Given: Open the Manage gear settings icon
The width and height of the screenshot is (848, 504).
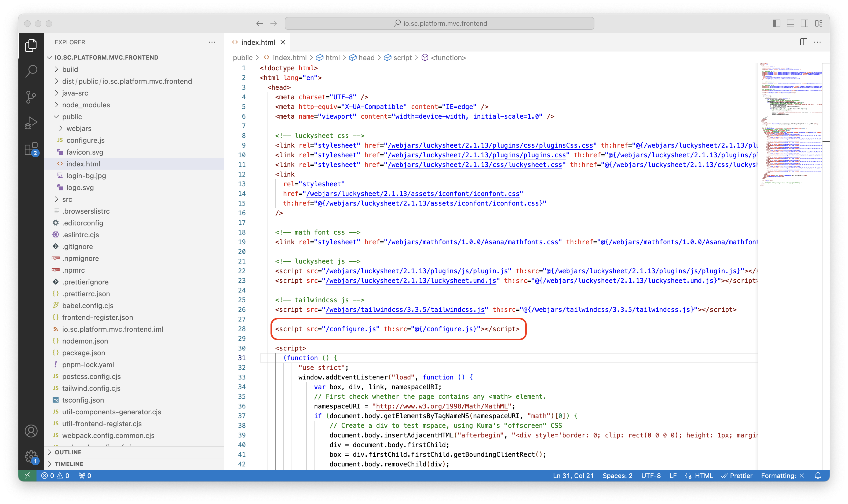Looking at the screenshot, I should click(31, 456).
